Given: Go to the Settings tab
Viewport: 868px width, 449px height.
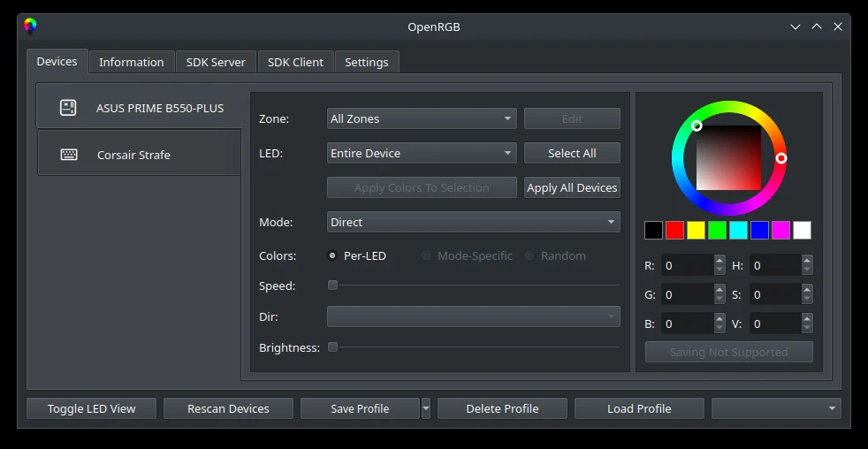Looking at the screenshot, I should (367, 62).
